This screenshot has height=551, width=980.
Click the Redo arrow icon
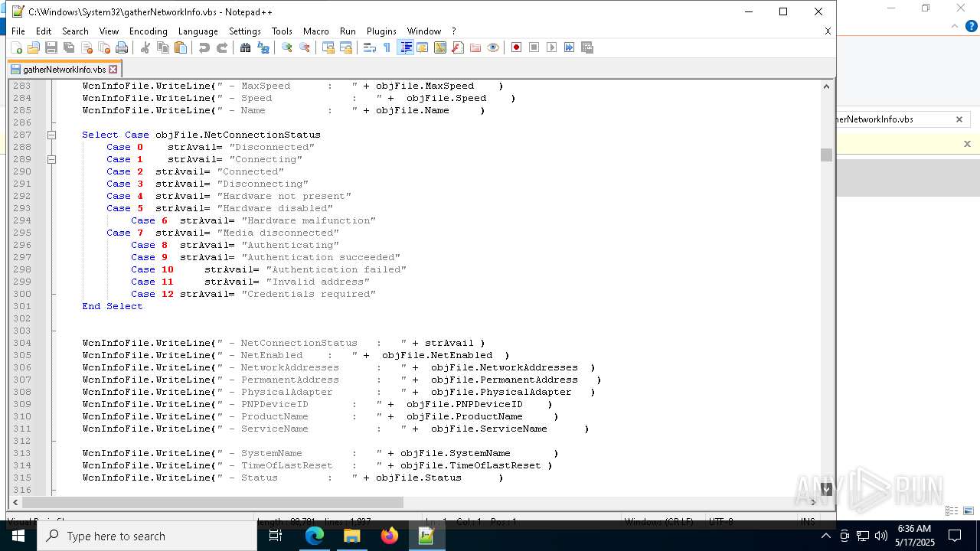point(222,47)
